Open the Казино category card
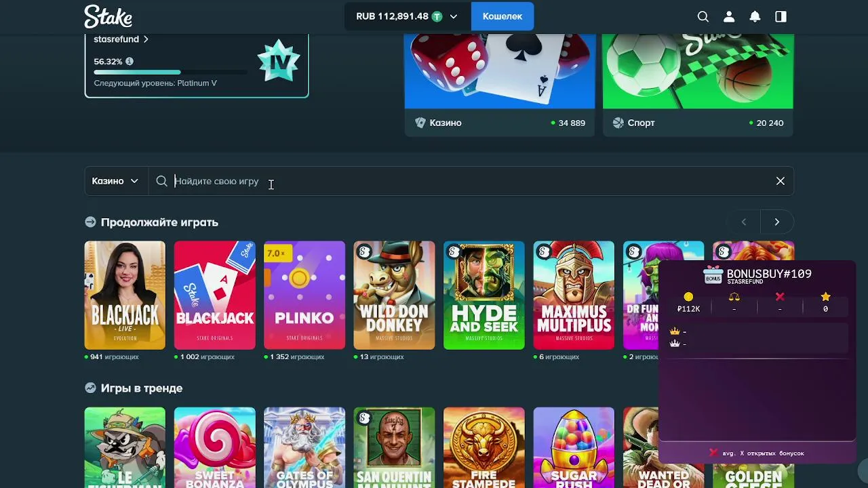 tap(500, 85)
